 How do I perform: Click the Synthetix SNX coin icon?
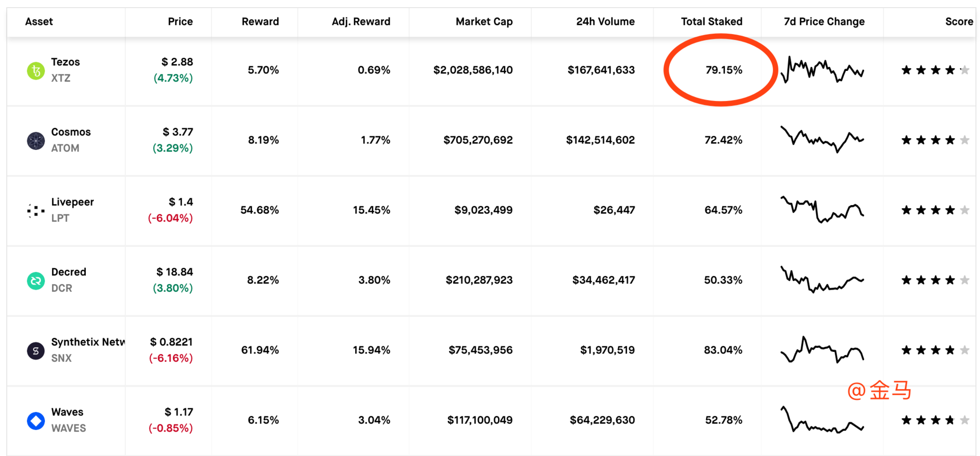[x=36, y=350]
